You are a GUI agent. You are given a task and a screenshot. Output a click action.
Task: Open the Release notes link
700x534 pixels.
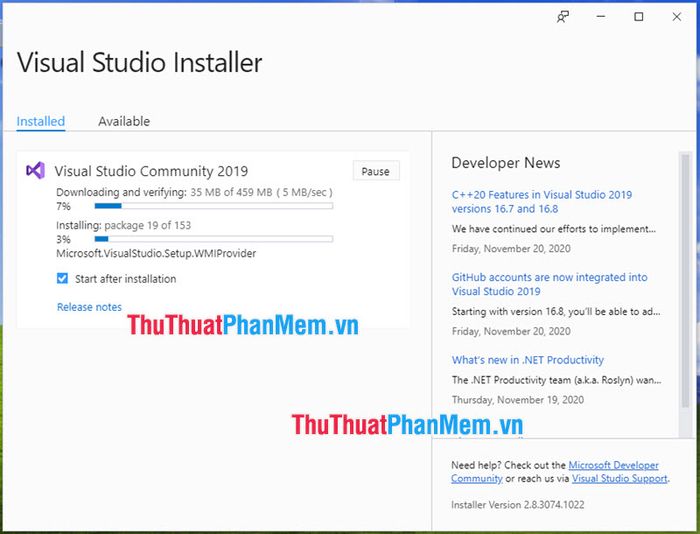(89, 307)
